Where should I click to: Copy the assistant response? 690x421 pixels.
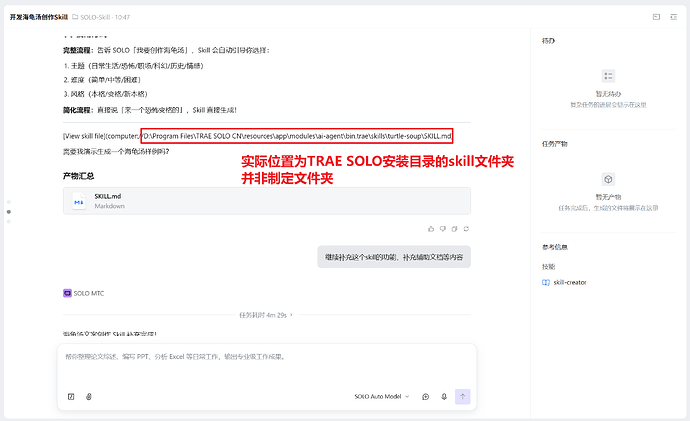[454, 229]
